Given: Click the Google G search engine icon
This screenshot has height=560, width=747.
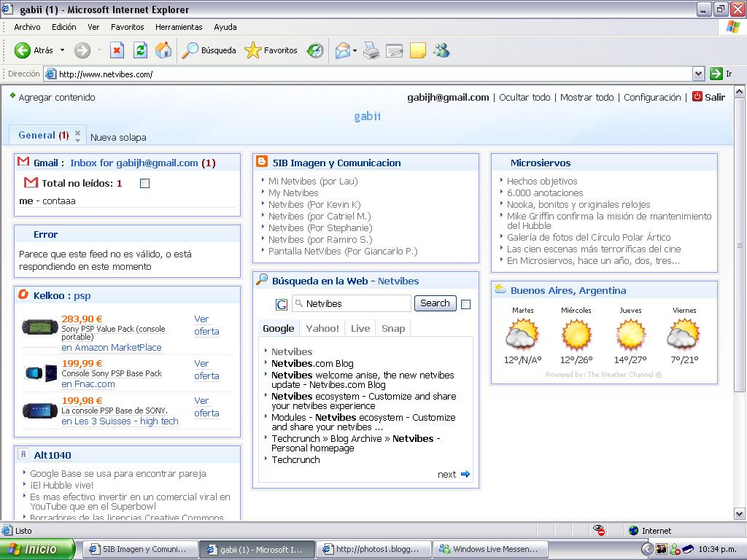Looking at the screenshot, I should tap(282, 304).
